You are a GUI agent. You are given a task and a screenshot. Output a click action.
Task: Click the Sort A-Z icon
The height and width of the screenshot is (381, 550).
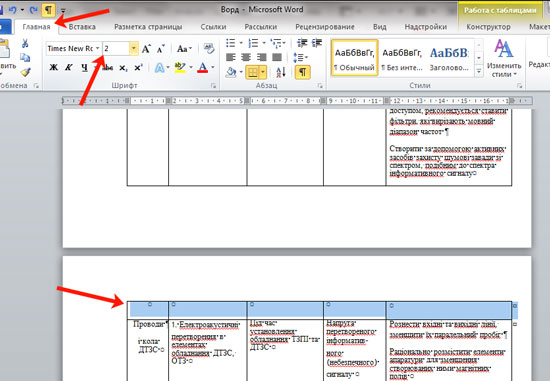(281, 72)
